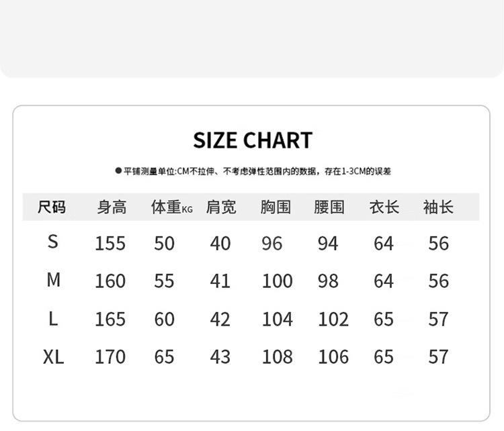Select weight value 65 in XL row
The image size is (504, 431).
[x=165, y=357]
